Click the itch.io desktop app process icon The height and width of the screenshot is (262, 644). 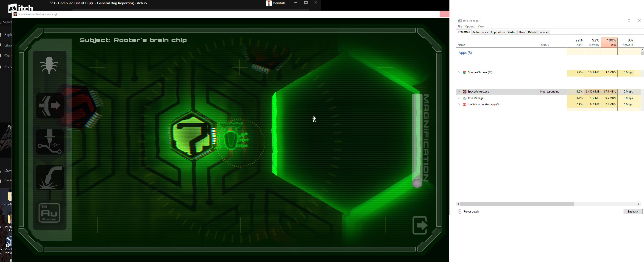tap(465, 105)
